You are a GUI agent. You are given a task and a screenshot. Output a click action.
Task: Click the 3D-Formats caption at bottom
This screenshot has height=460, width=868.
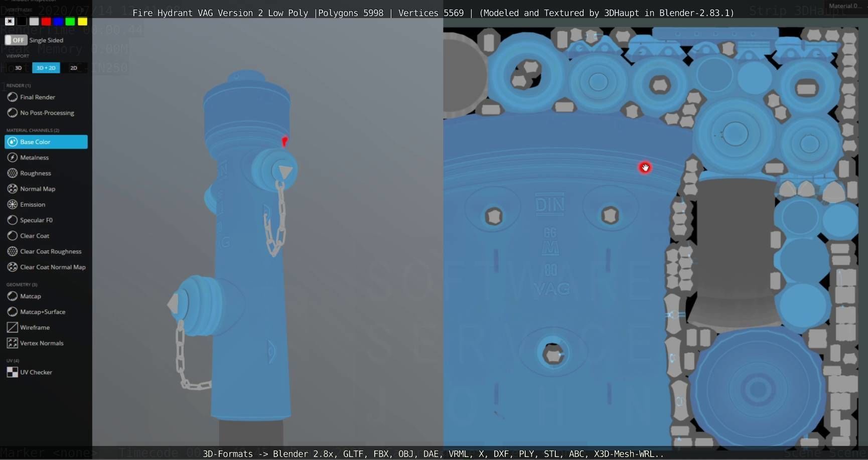pyautogui.click(x=433, y=454)
